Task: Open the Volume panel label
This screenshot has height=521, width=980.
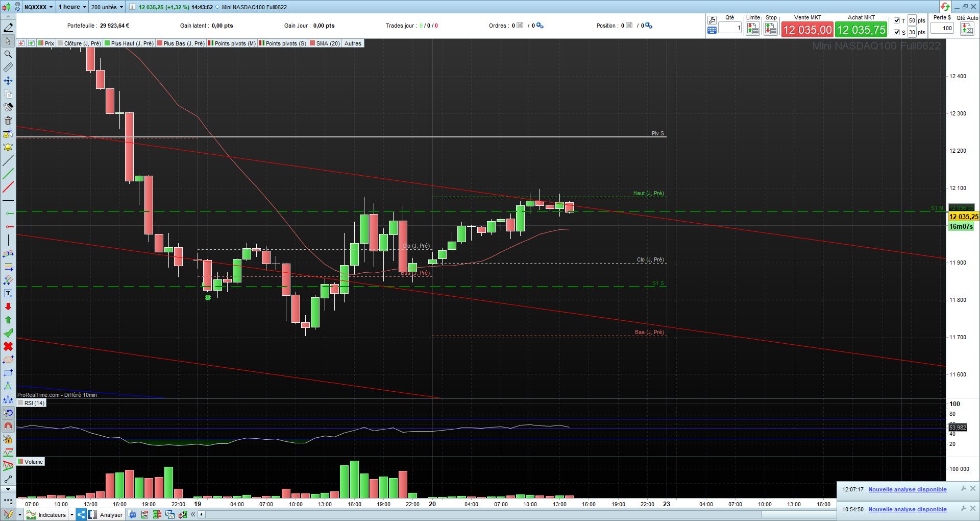Action: point(31,462)
